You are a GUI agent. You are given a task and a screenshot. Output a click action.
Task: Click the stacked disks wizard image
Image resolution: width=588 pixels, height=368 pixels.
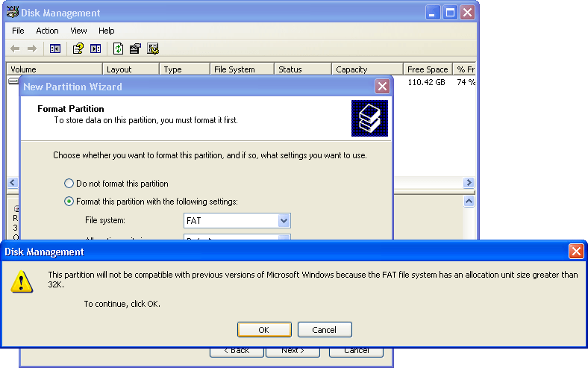369,118
